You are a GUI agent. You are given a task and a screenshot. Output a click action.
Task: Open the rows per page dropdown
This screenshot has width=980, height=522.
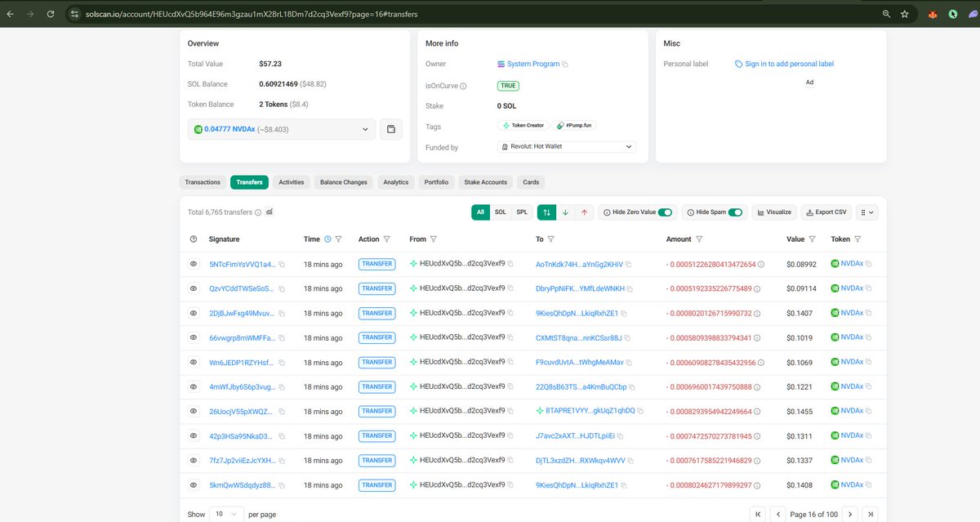[226, 514]
